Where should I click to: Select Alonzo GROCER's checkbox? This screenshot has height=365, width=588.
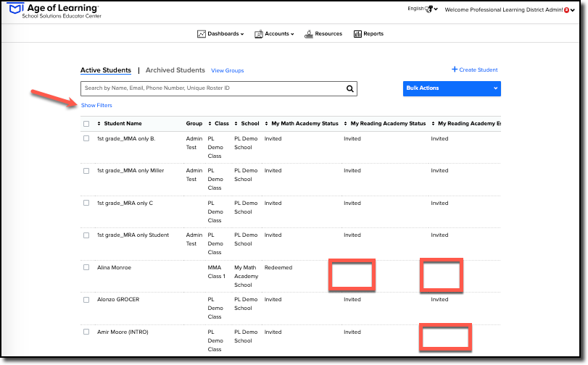[86, 300]
